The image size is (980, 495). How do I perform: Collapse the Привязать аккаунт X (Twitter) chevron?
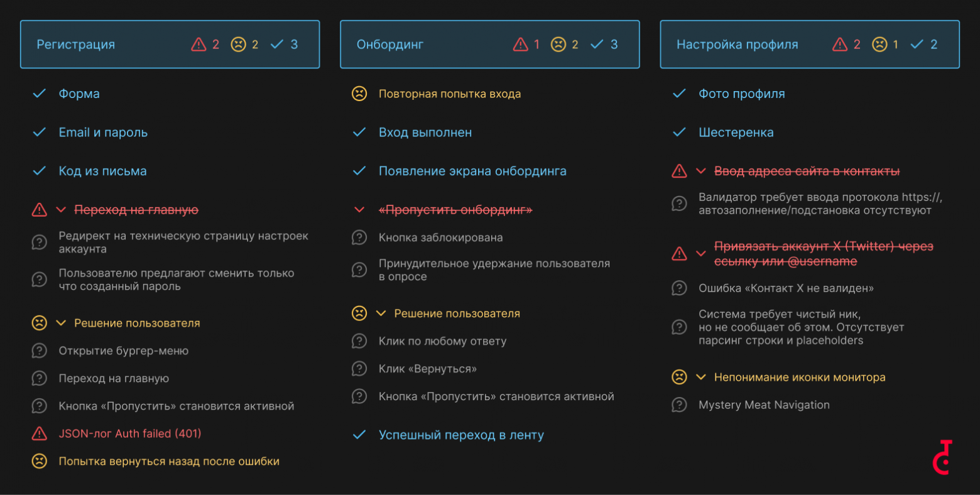pos(701,253)
